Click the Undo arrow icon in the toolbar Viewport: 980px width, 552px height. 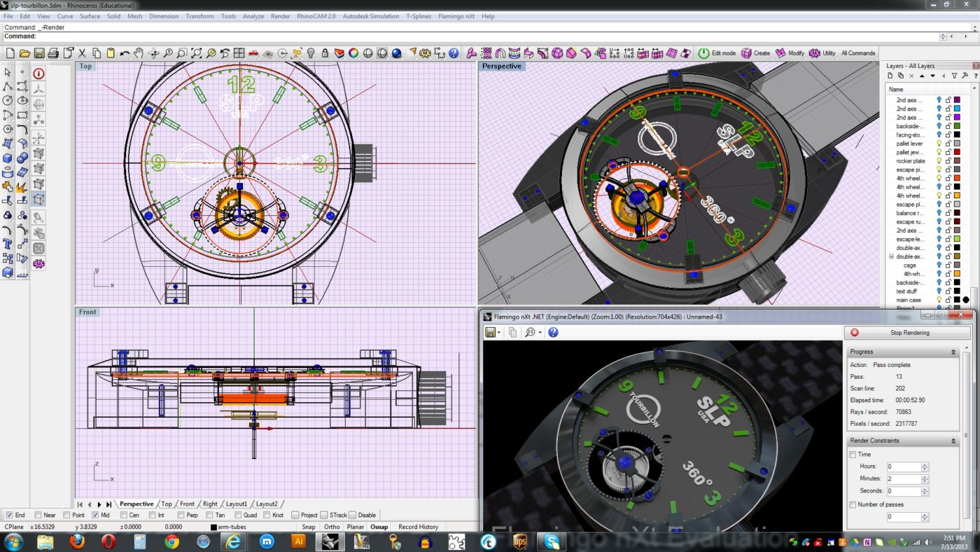coord(123,53)
